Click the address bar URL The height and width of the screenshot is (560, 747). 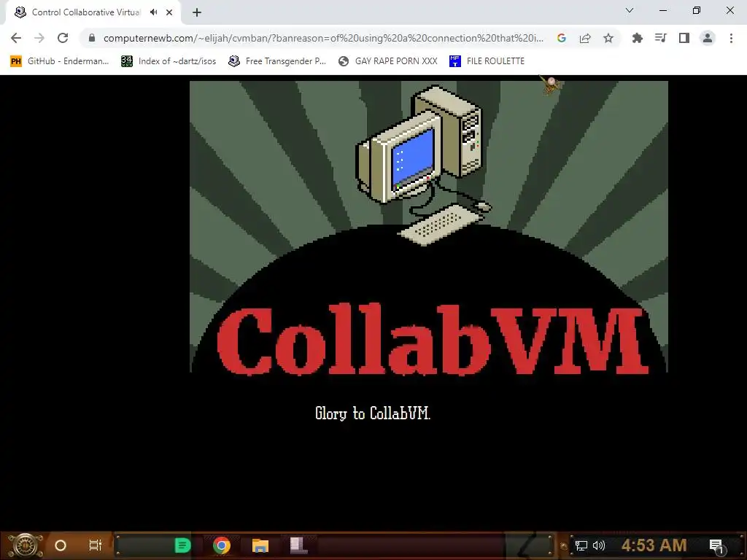coord(323,38)
